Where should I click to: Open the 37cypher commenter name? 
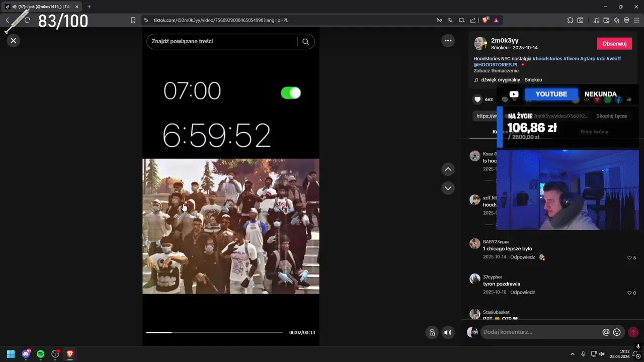pos(493,277)
